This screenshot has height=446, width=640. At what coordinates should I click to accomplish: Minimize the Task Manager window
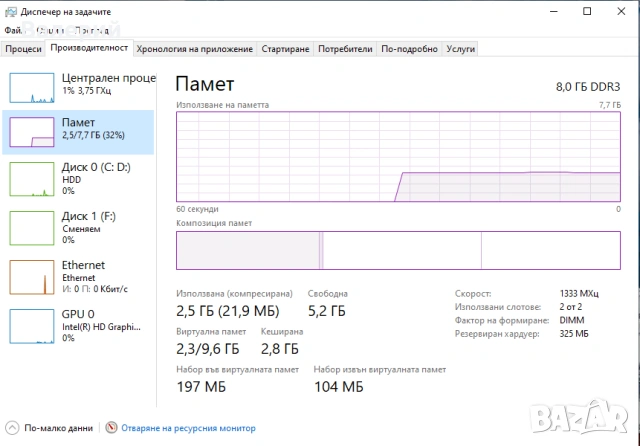pos(554,11)
